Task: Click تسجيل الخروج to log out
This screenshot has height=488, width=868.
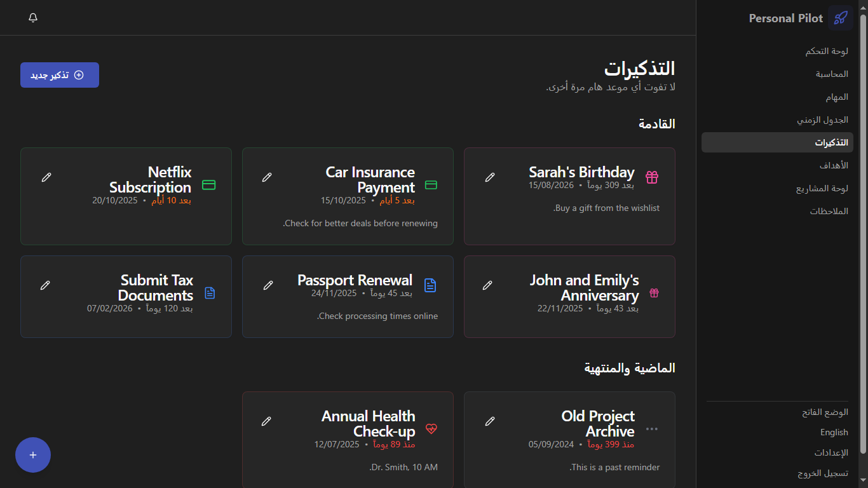Action: tap(823, 473)
